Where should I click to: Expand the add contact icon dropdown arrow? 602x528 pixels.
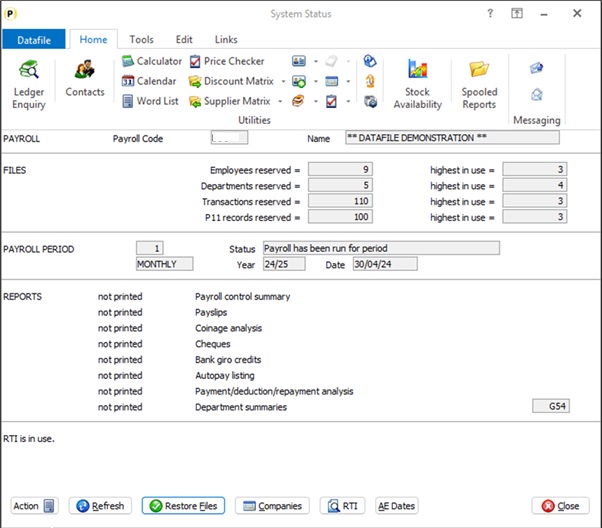[316, 81]
